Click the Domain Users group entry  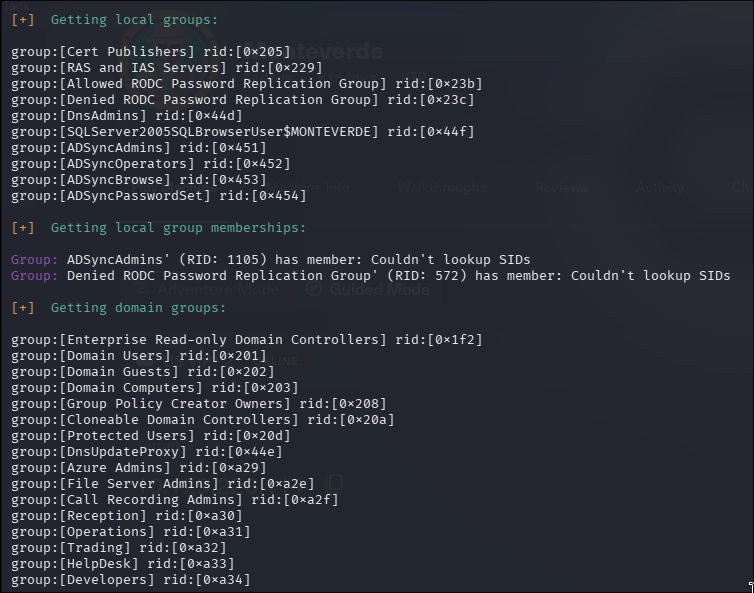point(139,355)
